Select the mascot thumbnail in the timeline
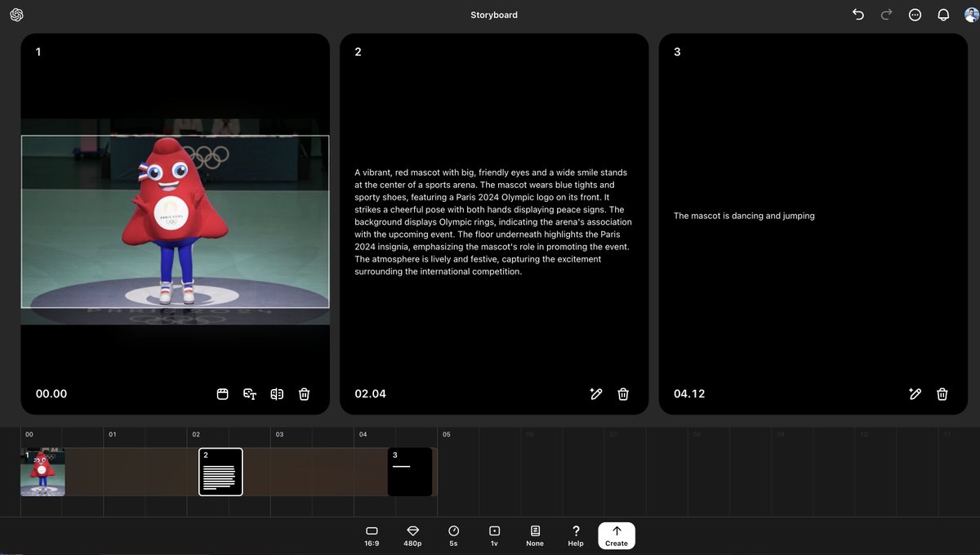The width and height of the screenshot is (980, 555). (x=42, y=472)
